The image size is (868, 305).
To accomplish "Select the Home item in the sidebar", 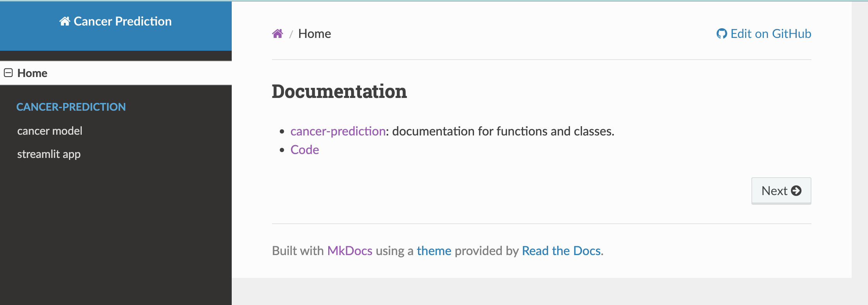I will 33,73.
